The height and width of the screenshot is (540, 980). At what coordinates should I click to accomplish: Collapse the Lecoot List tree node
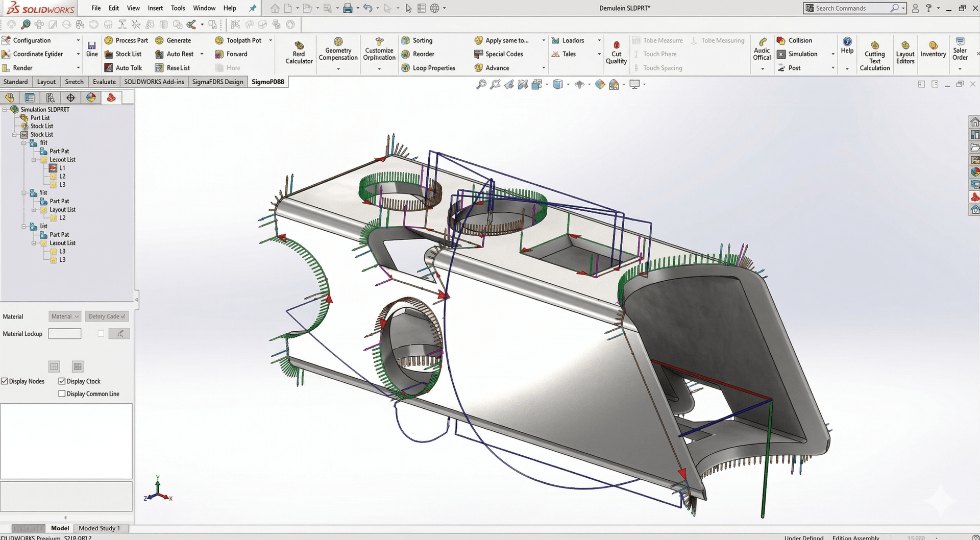34,160
